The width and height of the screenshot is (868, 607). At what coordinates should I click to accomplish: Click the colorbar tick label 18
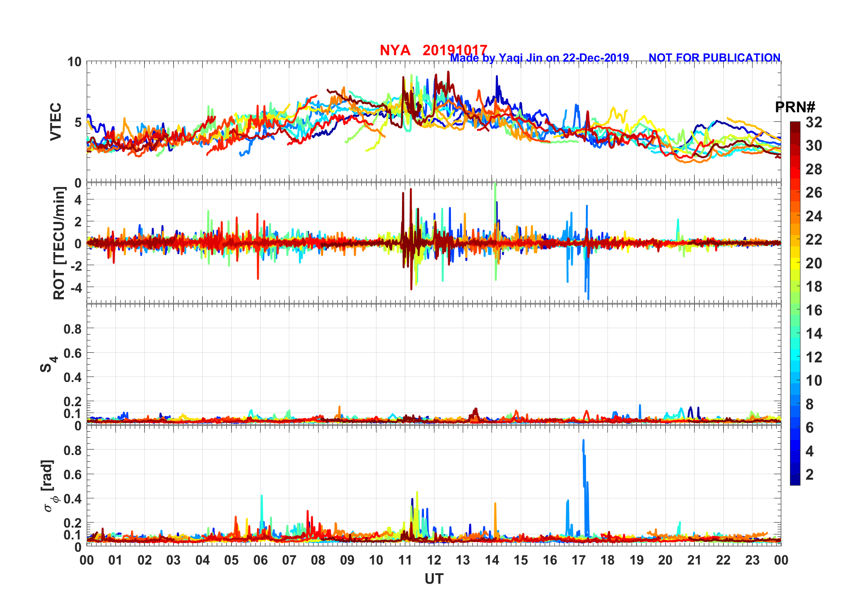click(x=814, y=287)
